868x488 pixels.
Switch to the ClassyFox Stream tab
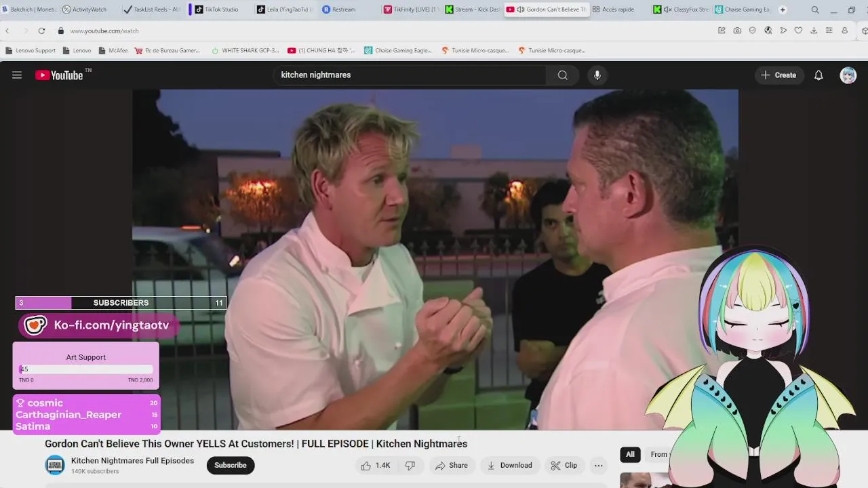click(x=681, y=9)
